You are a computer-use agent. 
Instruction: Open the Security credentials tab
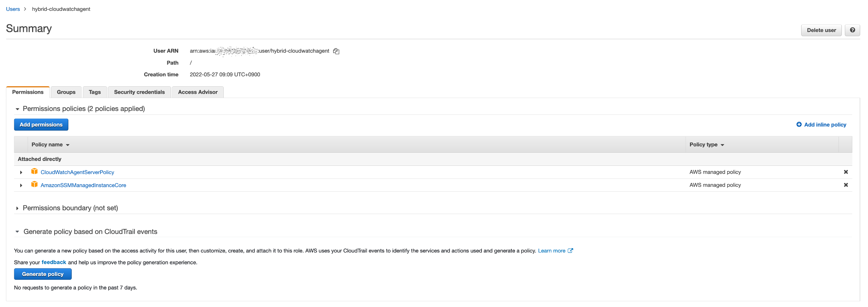(139, 92)
